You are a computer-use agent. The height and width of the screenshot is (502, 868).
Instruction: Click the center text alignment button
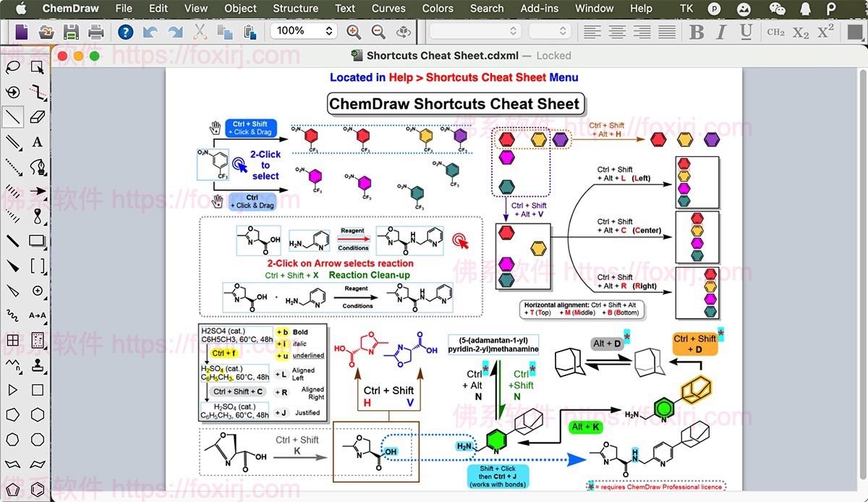[x=617, y=32]
